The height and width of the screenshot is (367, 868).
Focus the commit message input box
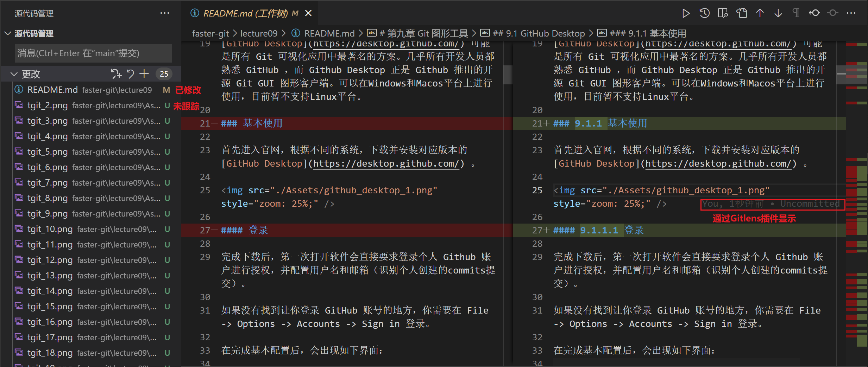[x=93, y=53]
